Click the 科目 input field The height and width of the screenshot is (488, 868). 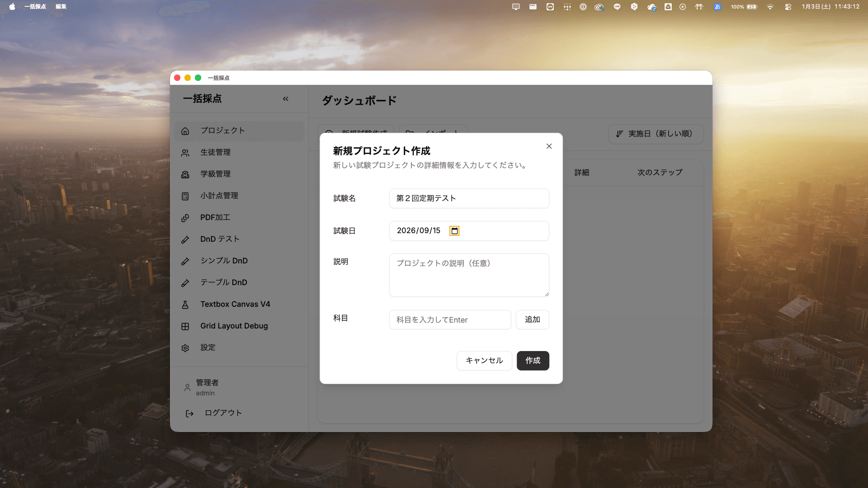pyautogui.click(x=450, y=319)
